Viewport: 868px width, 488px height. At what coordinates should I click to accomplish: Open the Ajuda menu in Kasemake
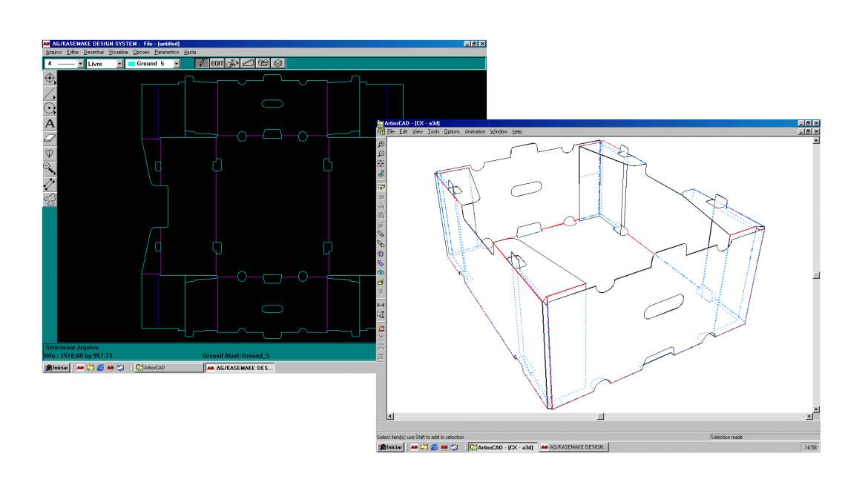coord(190,52)
